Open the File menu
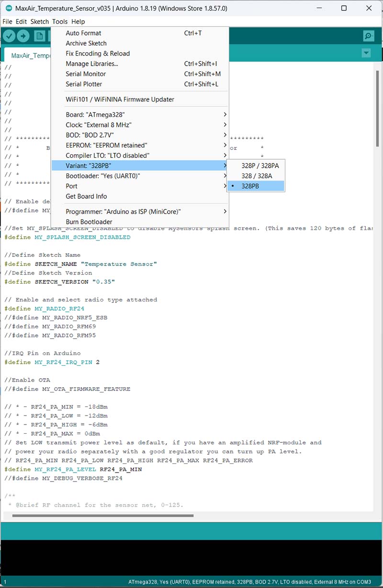The width and height of the screenshot is (383, 588). [x=7, y=22]
